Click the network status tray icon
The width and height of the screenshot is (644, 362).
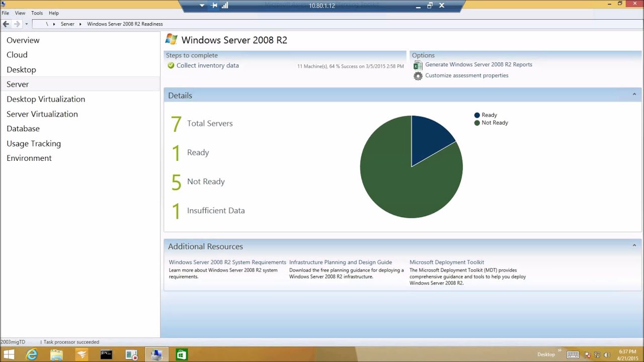597,355
